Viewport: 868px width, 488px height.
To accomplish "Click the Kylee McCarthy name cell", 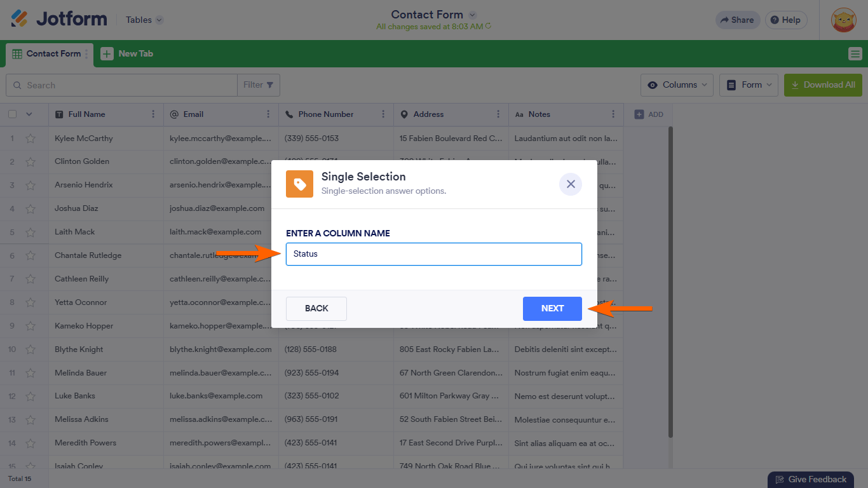I will coord(106,139).
